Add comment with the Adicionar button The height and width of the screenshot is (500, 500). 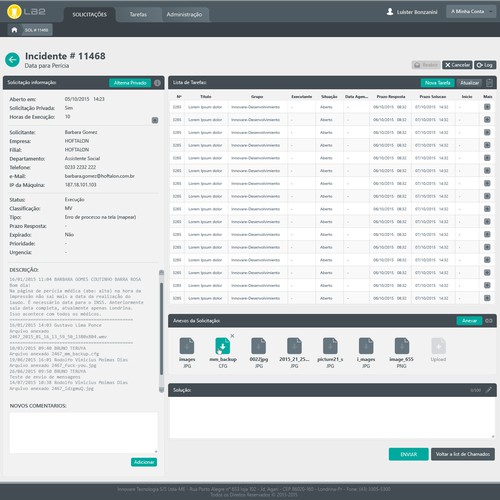click(x=144, y=462)
